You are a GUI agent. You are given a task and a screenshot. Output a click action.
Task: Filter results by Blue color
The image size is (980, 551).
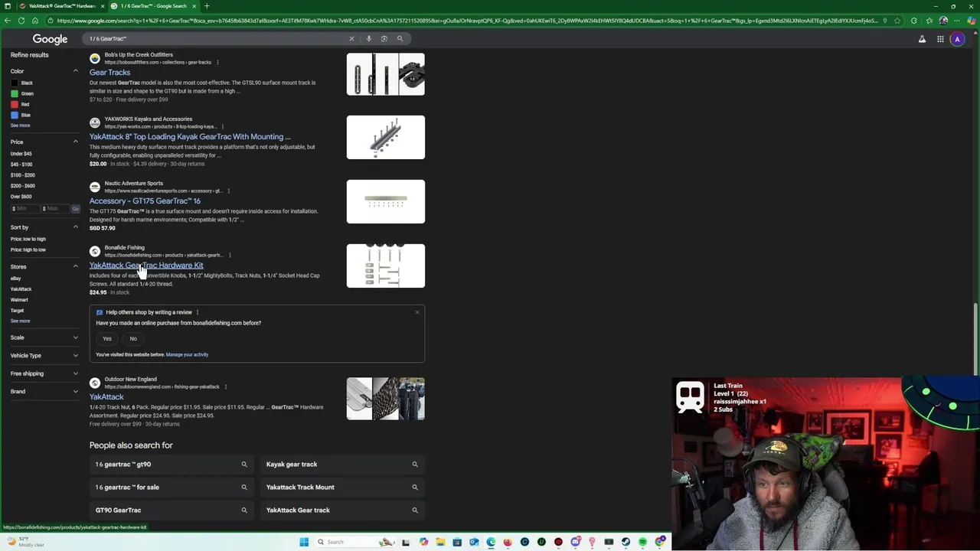(21, 115)
